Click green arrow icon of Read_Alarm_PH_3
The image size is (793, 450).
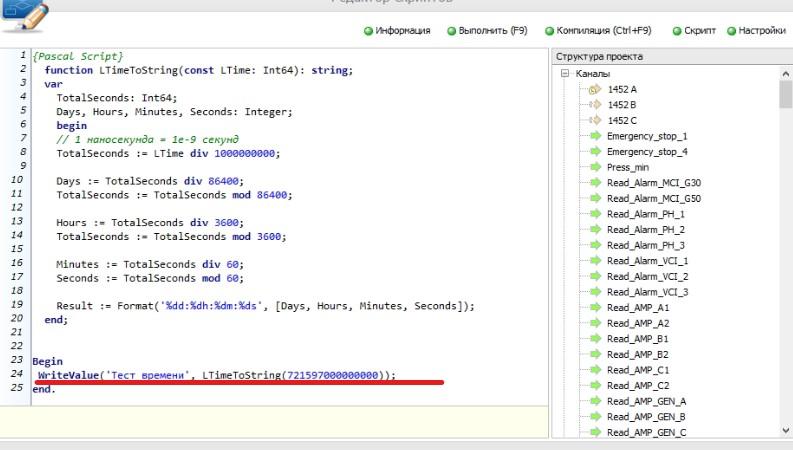pyautogui.click(x=595, y=245)
